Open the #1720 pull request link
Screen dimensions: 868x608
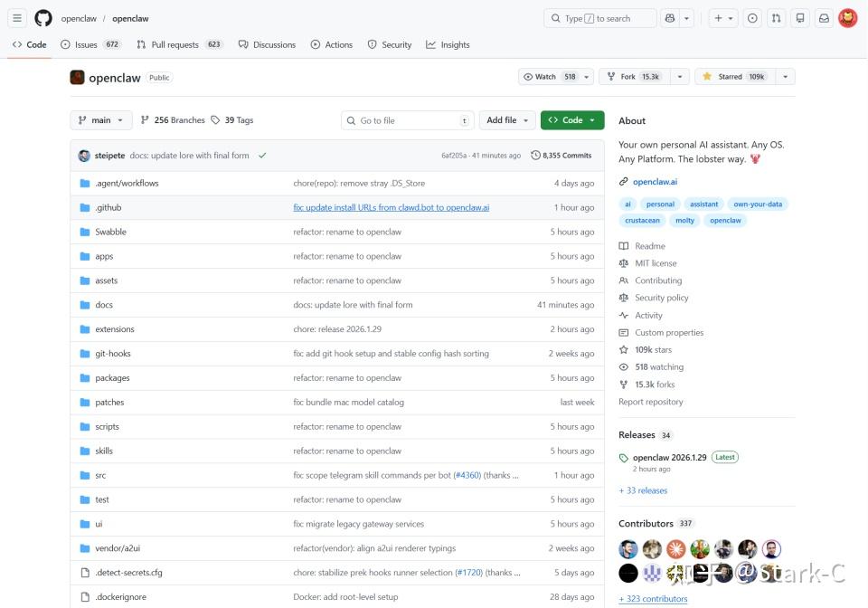469,573
